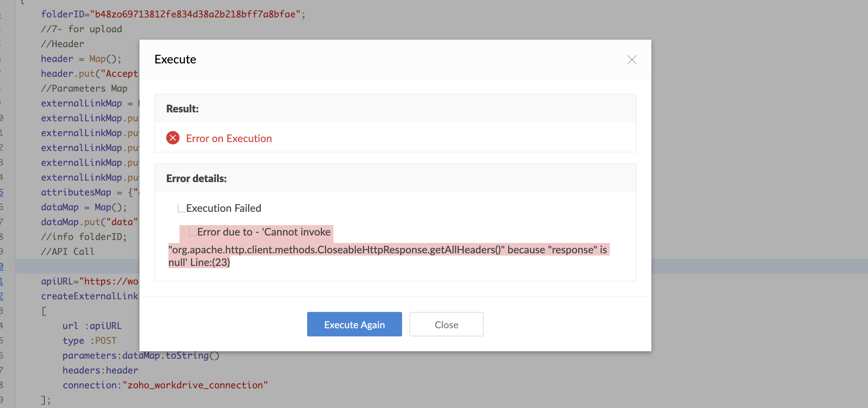Screen dimensions: 868x408
Task: Click the Execution Failed tree node
Action: pos(223,208)
